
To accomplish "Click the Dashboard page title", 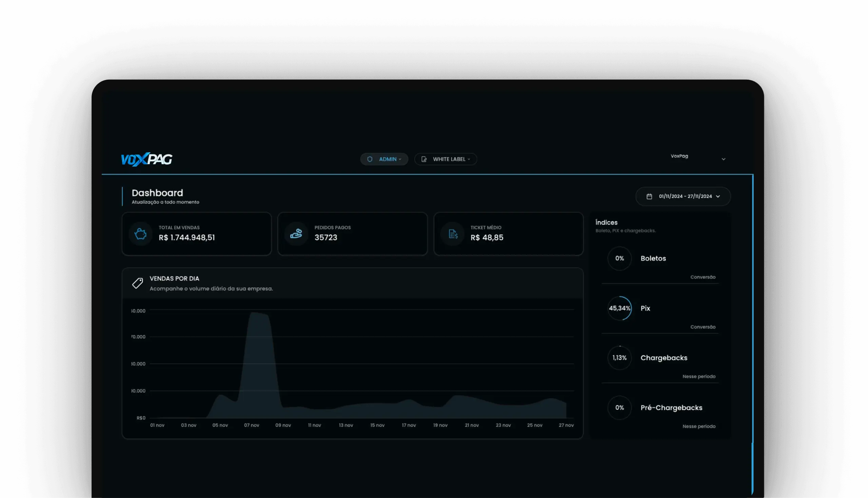I will (x=157, y=193).
